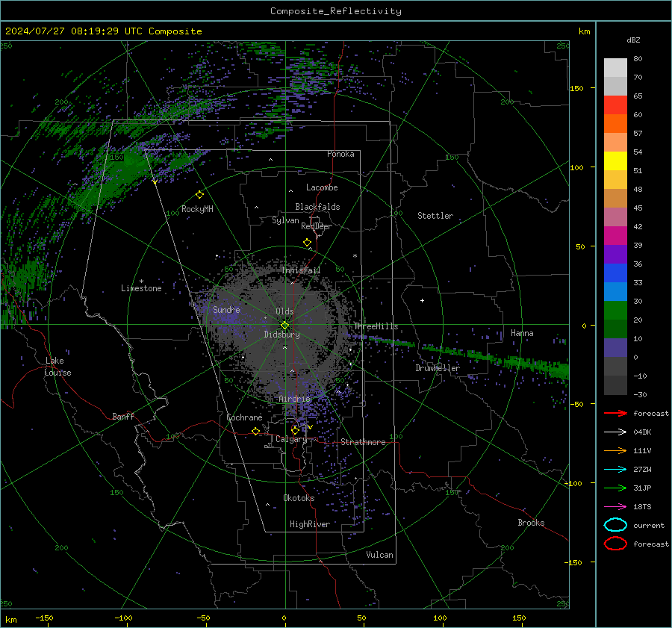Image resolution: width=672 pixels, height=628 pixels.
Task: Click the yellow diamond marker above Calgary
Action: click(295, 430)
